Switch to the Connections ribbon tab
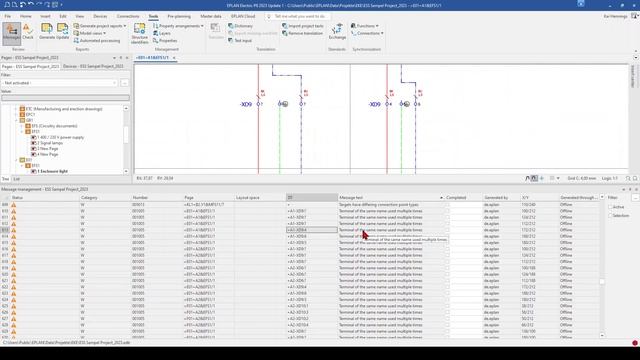Image resolution: width=640 pixels, height=360 pixels. click(x=128, y=16)
